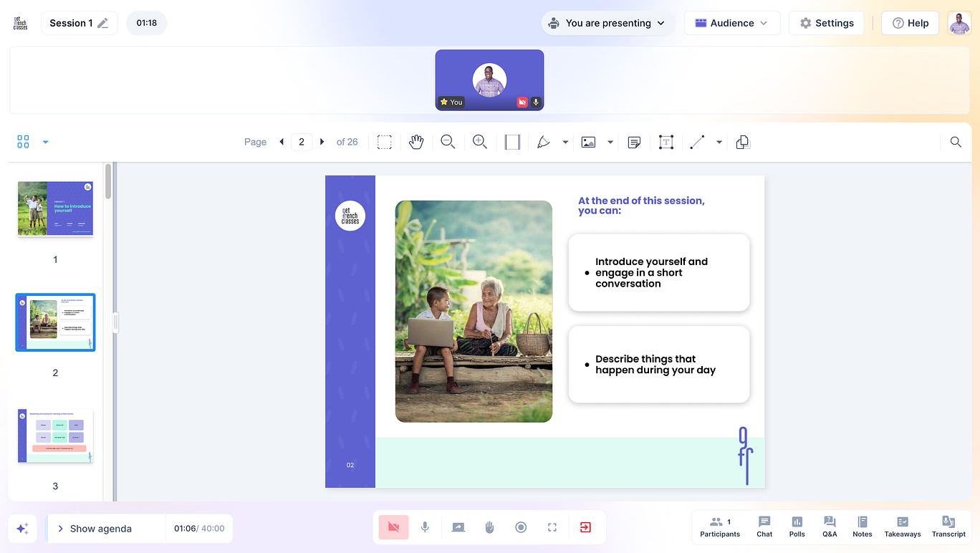Viewport: 980px width, 553px height.
Task: Open the Help menu
Action: click(x=911, y=23)
